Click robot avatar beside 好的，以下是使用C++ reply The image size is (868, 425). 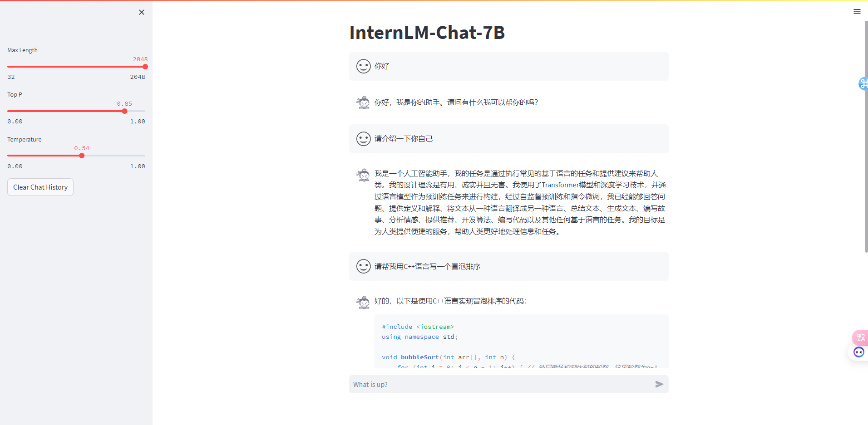(x=363, y=302)
